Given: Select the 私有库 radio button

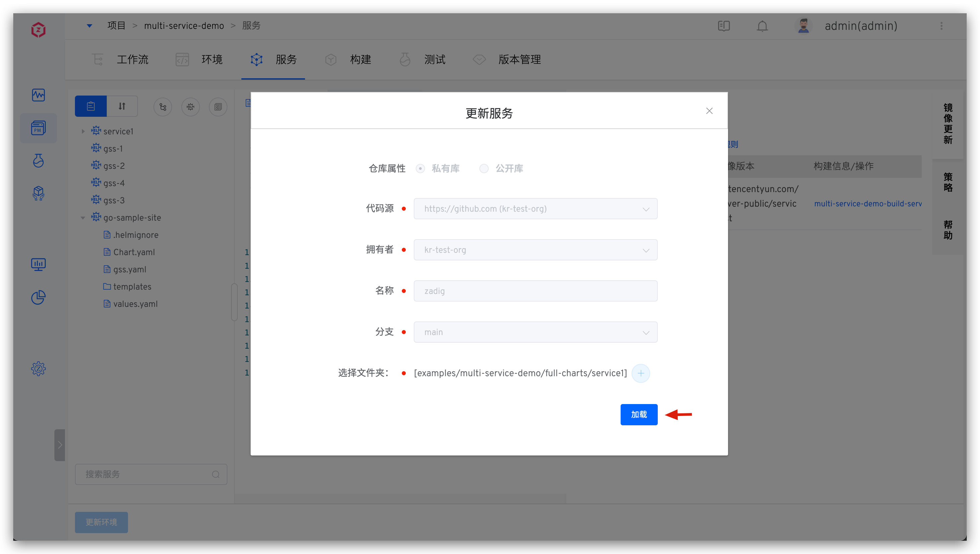Looking at the screenshot, I should click(420, 168).
